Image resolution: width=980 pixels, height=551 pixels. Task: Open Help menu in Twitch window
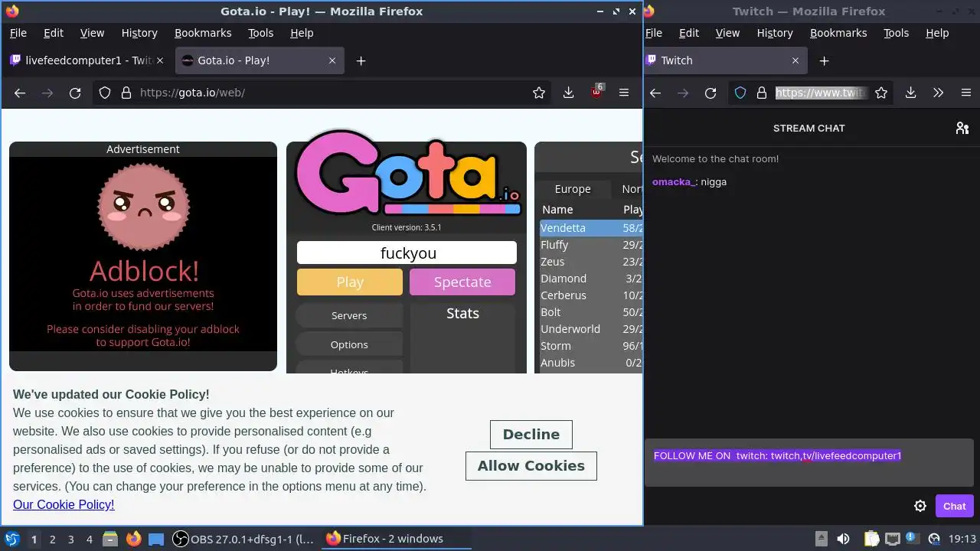coord(937,33)
